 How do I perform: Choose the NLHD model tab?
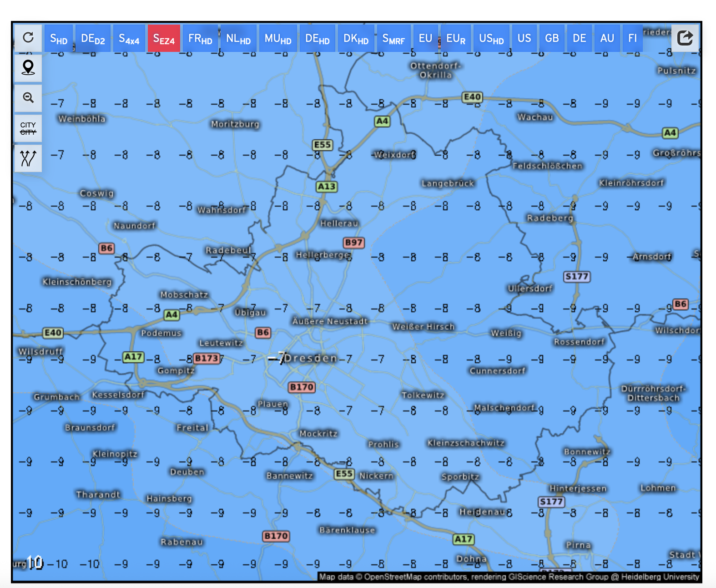click(238, 39)
